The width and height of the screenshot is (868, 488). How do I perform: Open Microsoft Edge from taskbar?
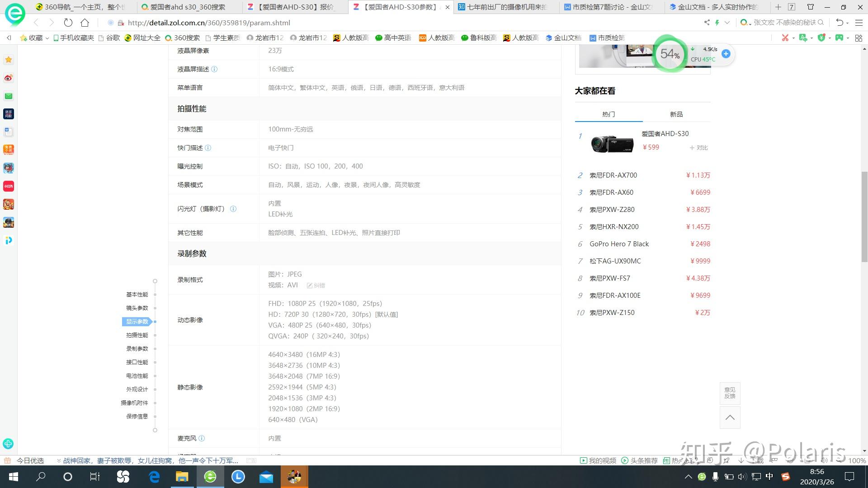click(x=154, y=477)
